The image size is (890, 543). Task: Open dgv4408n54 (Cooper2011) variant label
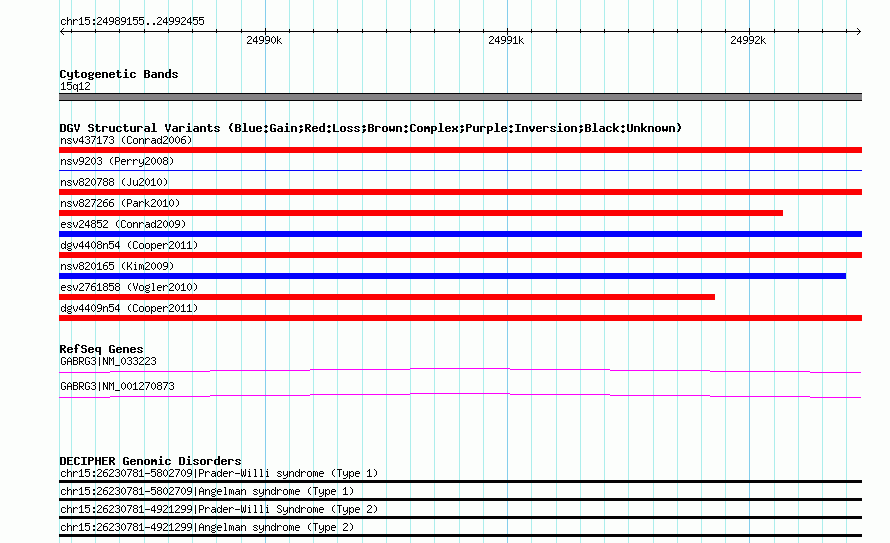click(129, 245)
